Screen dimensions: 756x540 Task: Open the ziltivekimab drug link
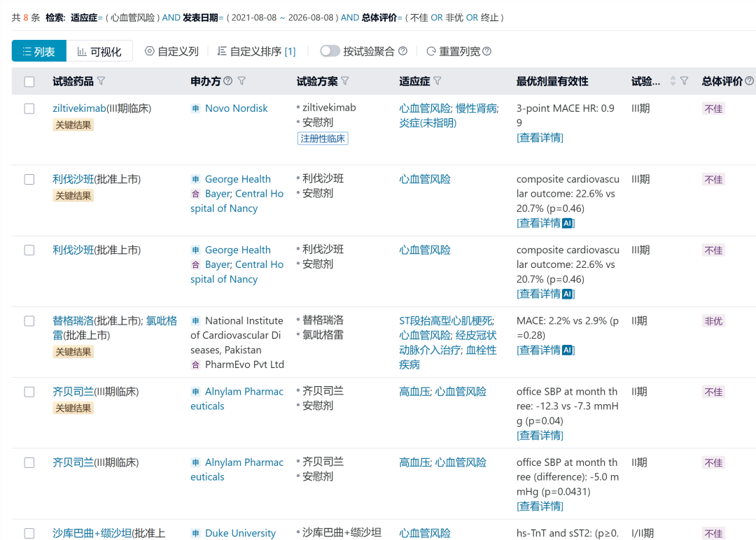click(79, 108)
